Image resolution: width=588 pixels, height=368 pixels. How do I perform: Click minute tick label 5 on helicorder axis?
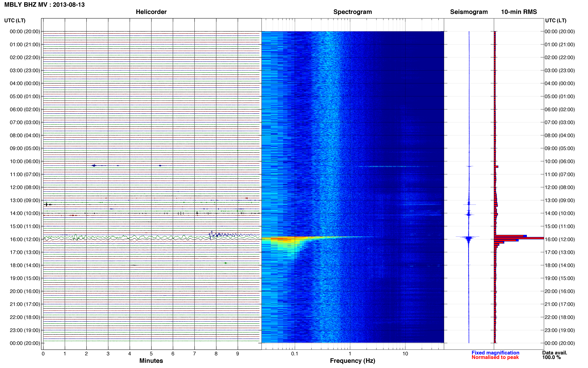[151, 354]
